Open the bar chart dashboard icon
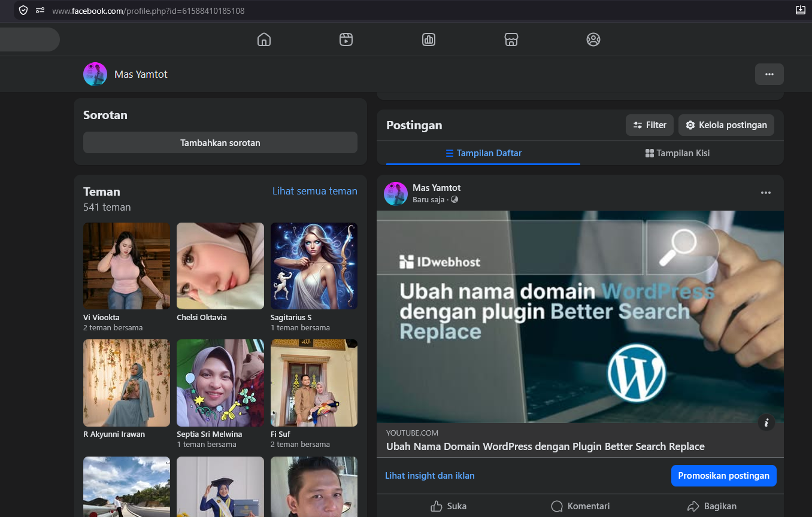 coord(429,39)
